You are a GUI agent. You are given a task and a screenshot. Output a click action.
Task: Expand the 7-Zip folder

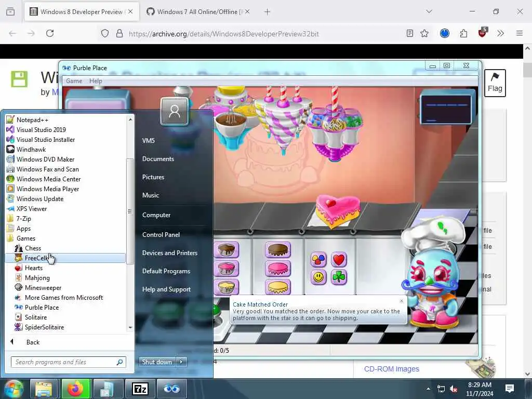point(65,219)
